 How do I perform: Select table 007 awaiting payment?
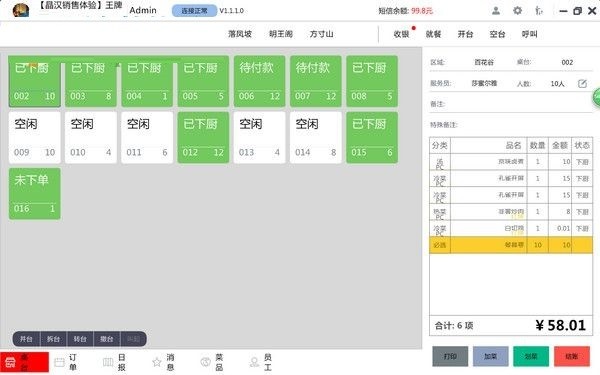(x=316, y=82)
